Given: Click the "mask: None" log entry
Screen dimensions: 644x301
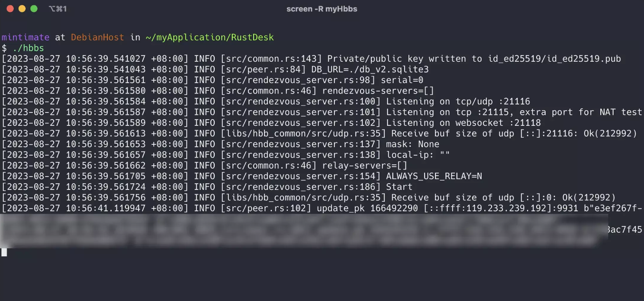Looking at the screenshot, I should coord(412,144).
